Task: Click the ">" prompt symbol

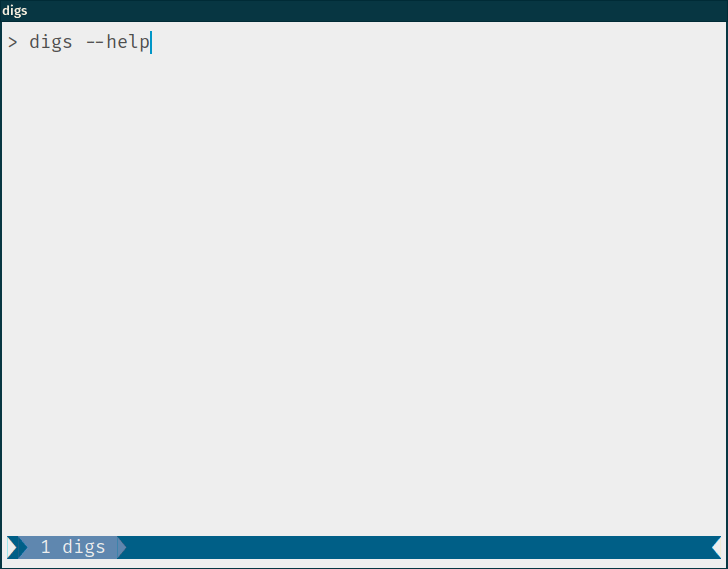Action: 13,43
